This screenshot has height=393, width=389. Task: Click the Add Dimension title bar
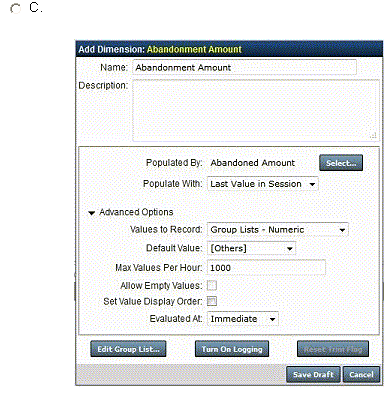coord(229,49)
